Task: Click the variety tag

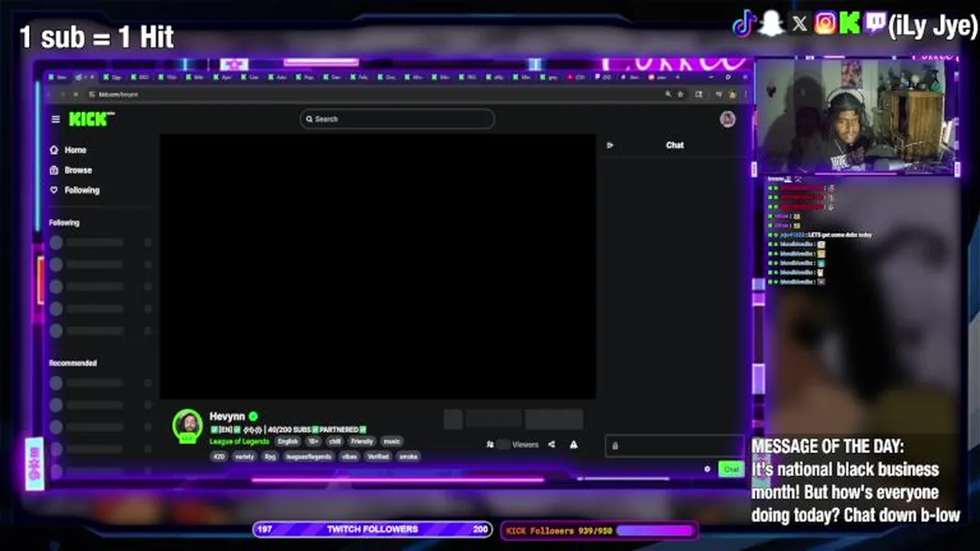Action: (x=244, y=456)
